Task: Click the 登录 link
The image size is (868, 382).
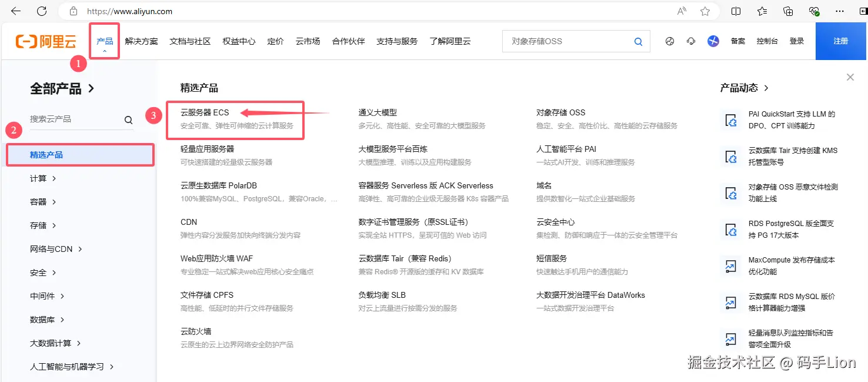Action: (x=797, y=41)
